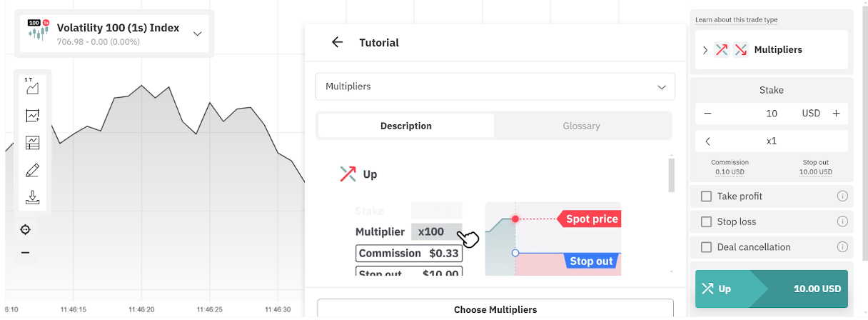Screen dimensions: 868x320
Task: Click the Up 10.00 USD purchase button
Action: click(x=772, y=289)
